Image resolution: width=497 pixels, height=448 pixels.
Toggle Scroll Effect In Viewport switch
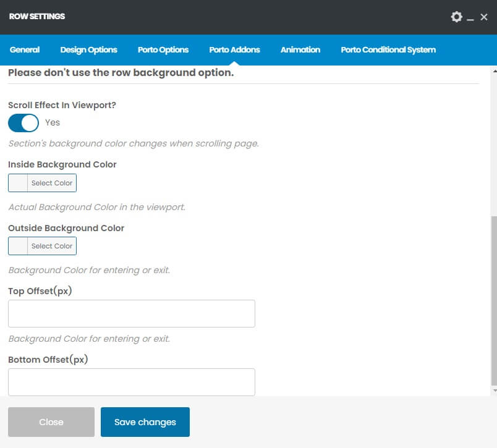pyautogui.click(x=23, y=122)
